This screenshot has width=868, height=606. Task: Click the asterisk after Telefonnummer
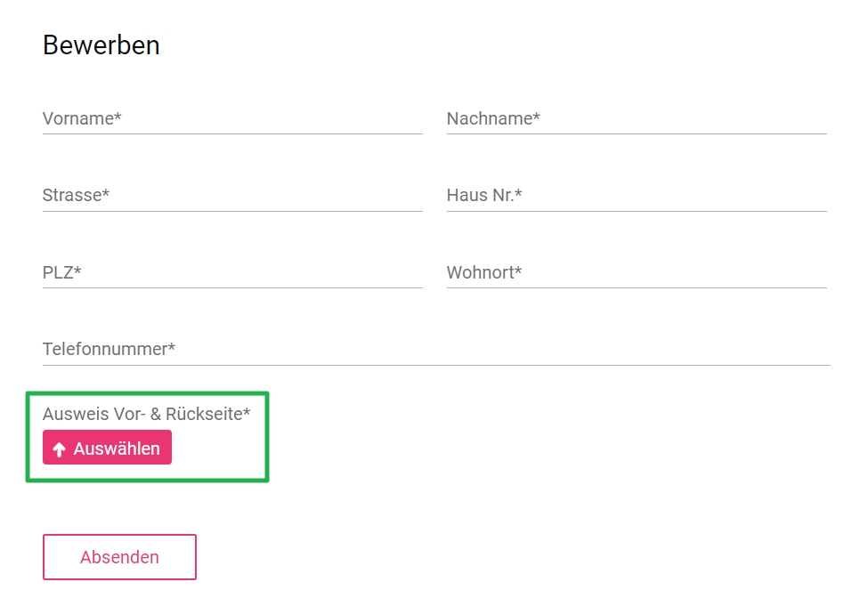point(172,346)
